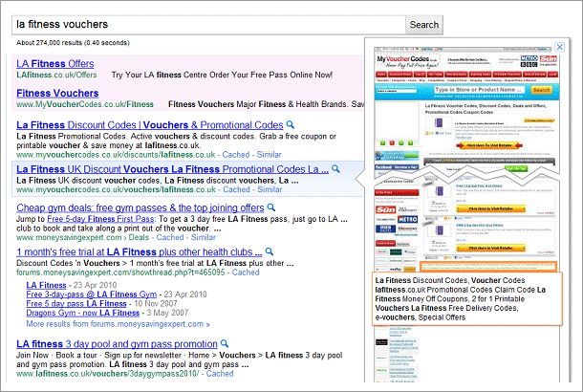583x392 pixels.
Task: Click About 274,000 results count text
Action: pyautogui.click(x=73, y=43)
